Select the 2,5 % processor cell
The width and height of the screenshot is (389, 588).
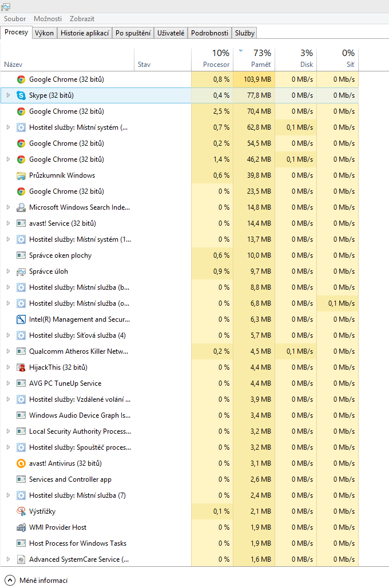tap(212, 111)
